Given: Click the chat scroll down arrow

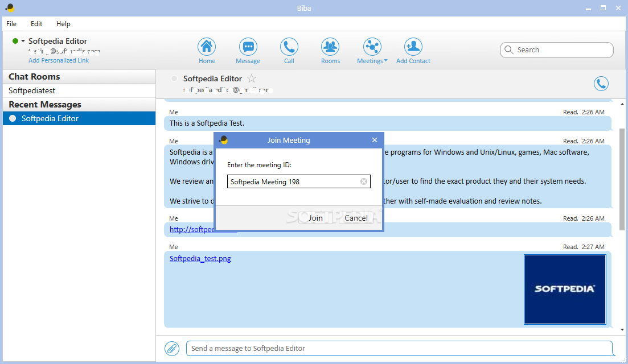Looking at the screenshot, I should tap(622, 330).
